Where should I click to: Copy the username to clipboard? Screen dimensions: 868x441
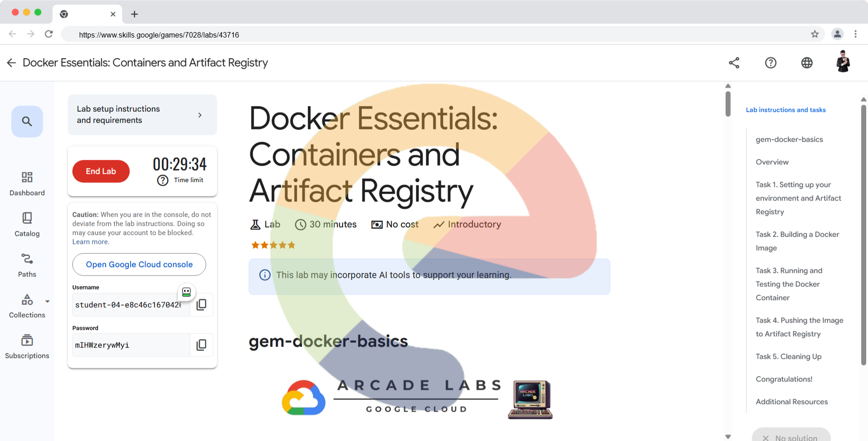coord(202,305)
